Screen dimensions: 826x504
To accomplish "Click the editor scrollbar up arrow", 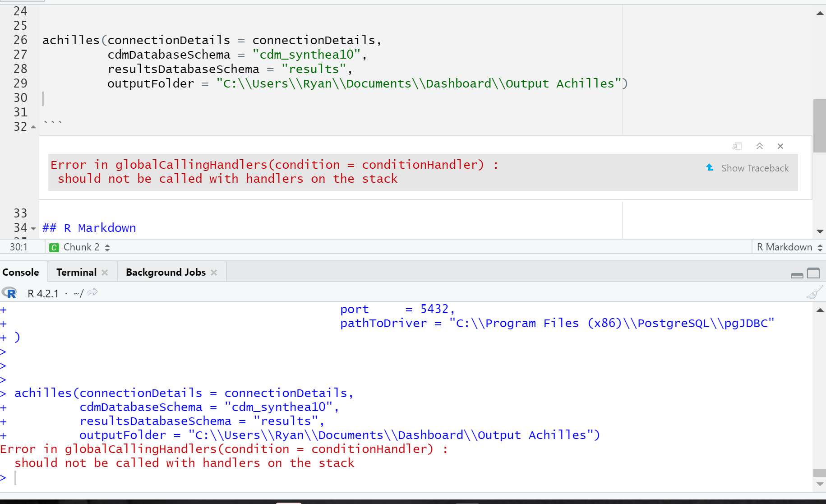I will click(x=820, y=14).
